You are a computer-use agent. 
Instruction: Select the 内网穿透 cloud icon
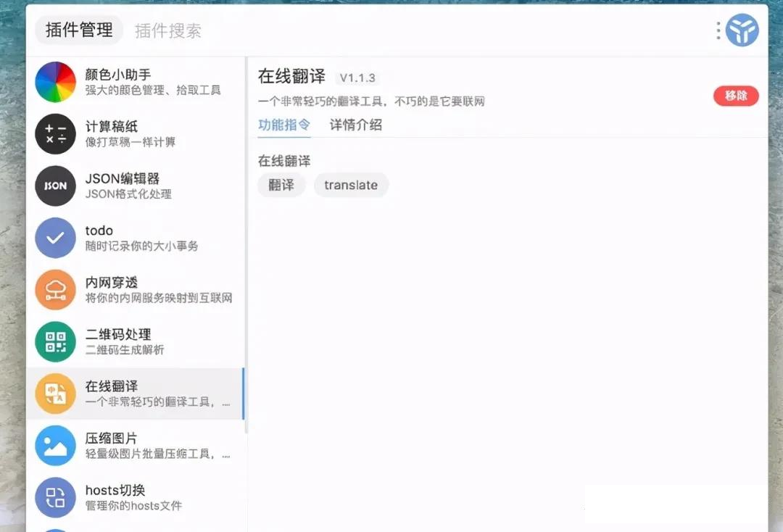pos(55,290)
